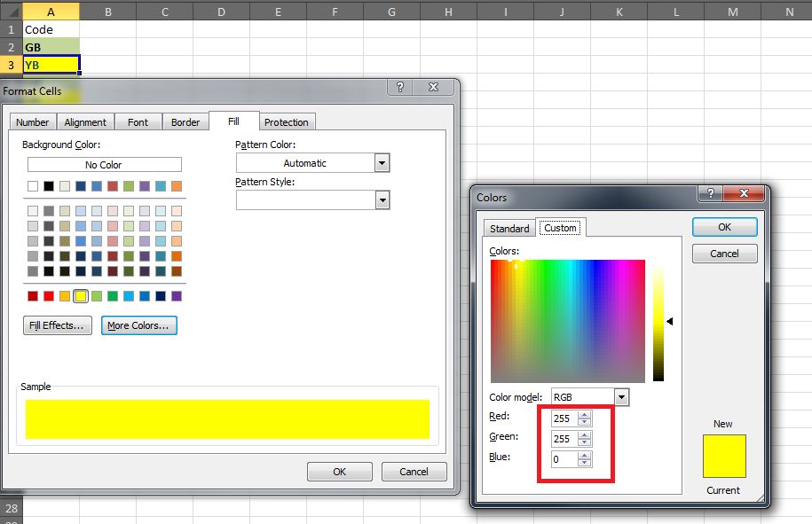Open the Number tab in Format Cells
812x524 pixels.
(33, 122)
